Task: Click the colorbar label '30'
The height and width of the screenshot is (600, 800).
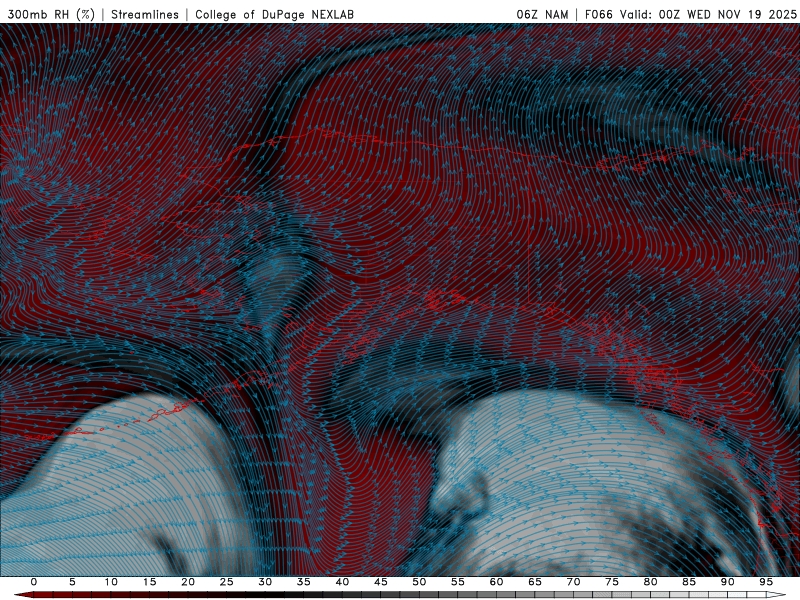Action: [x=265, y=582]
